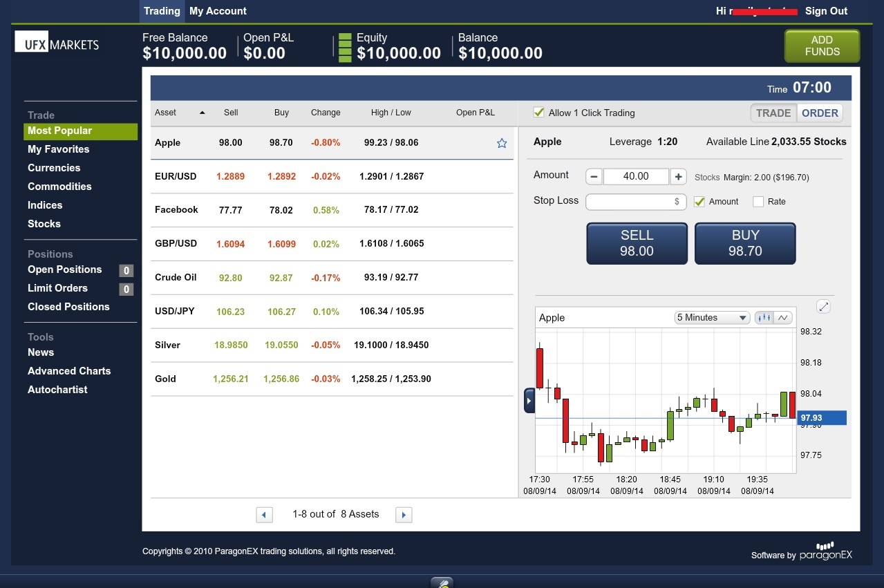
Task: Open the Trading tab
Action: [162, 11]
